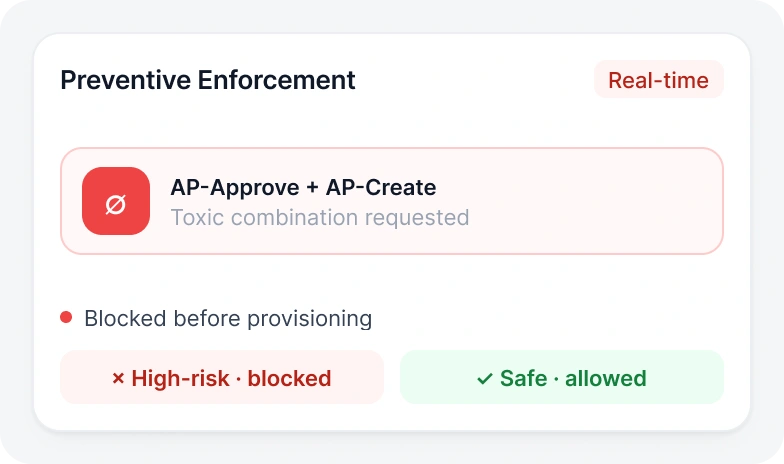Click the word allowed in green pill

[x=606, y=378]
